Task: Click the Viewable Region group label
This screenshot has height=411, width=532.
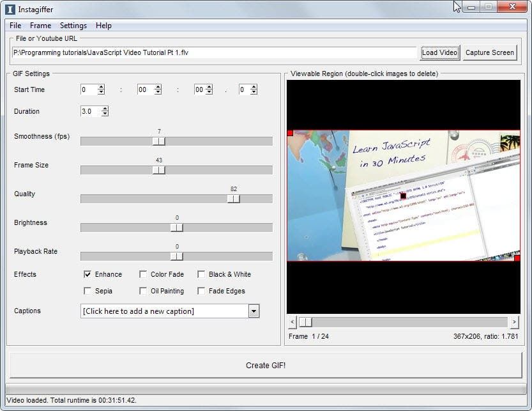Action: pyautogui.click(x=364, y=74)
